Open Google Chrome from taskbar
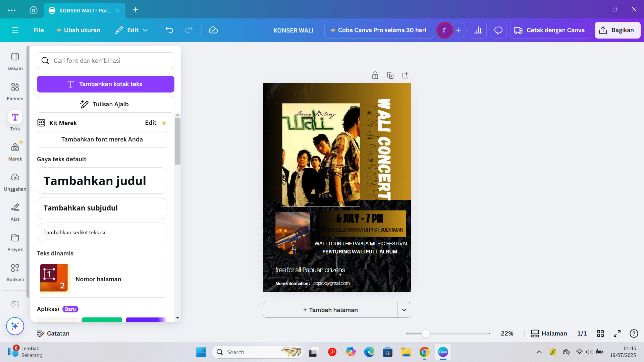The height and width of the screenshot is (362, 644). 424,352
